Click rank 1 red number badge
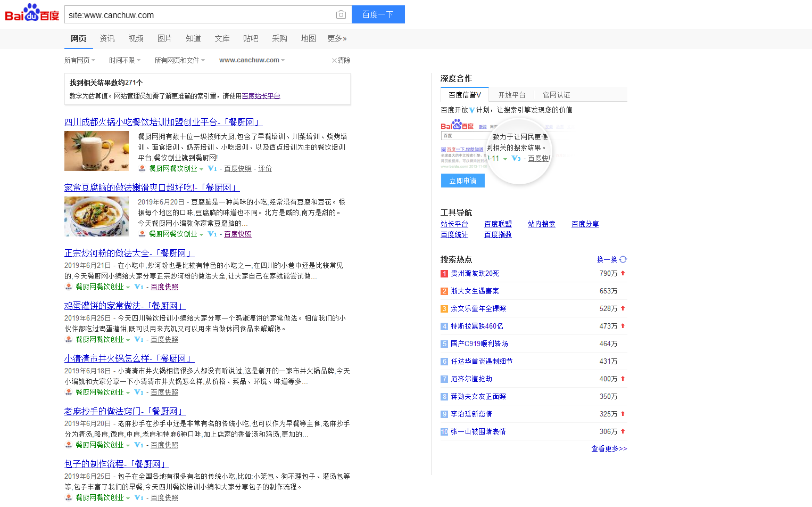The image size is (812, 507). pyautogui.click(x=444, y=274)
